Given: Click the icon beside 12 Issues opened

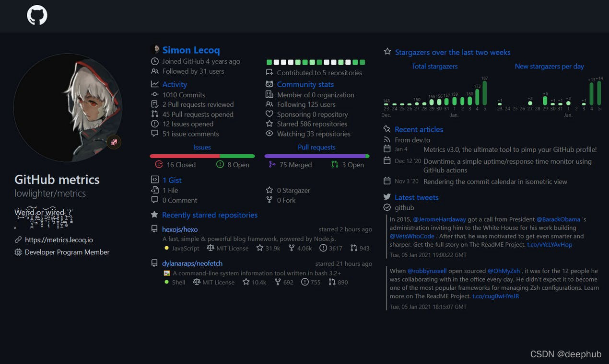Looking at the screenshot, I should [x=154, y=124].
